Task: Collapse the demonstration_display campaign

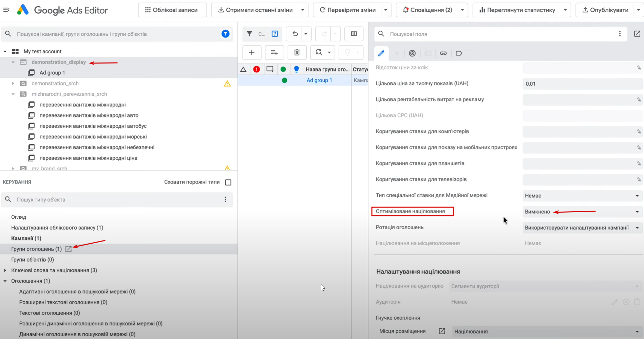Action: coord(13,62)
